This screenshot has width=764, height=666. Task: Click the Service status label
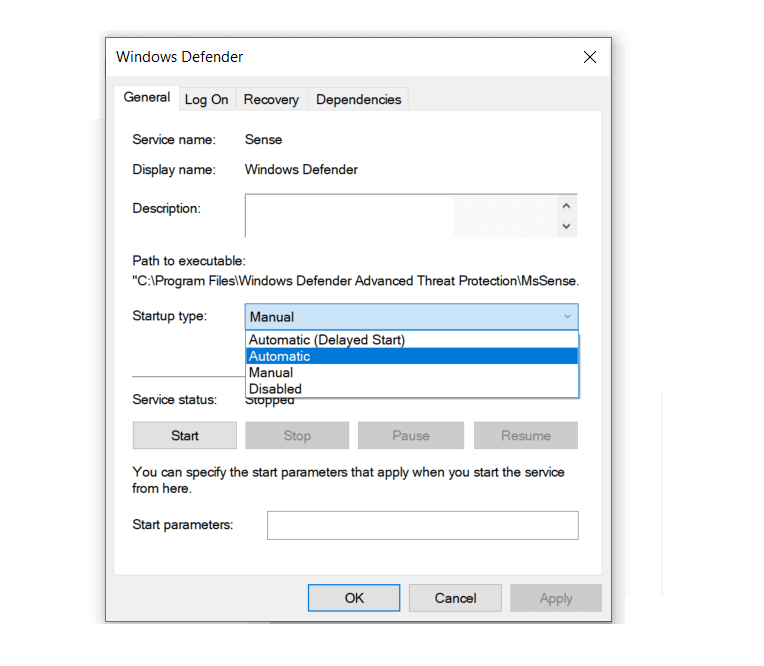174,400
